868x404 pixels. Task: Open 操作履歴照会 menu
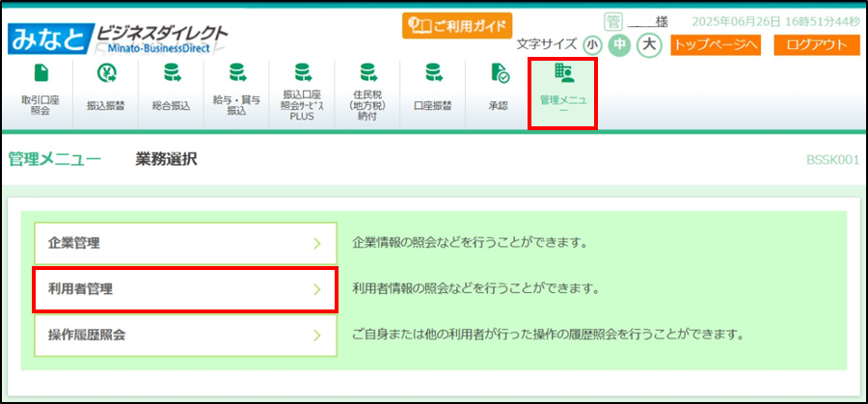point(185,336)
